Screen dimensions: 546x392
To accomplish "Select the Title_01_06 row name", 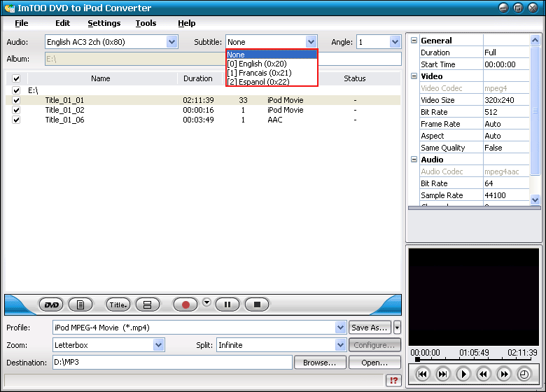I will point(65,120).
